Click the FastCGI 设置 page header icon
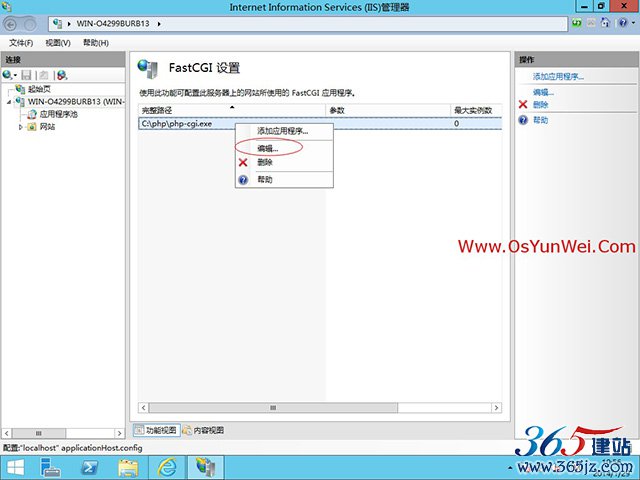Screen dimensions: 640x480 [x=147, y=69]
